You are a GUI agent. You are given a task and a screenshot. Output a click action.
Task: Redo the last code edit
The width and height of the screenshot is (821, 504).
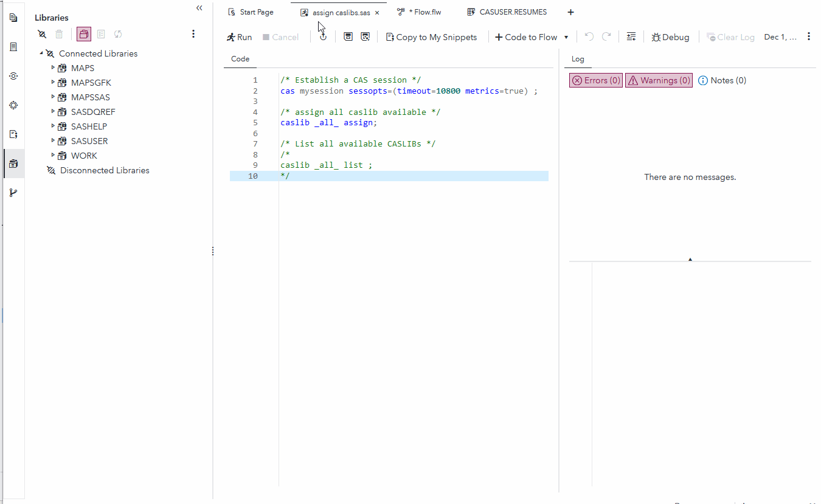606,37
